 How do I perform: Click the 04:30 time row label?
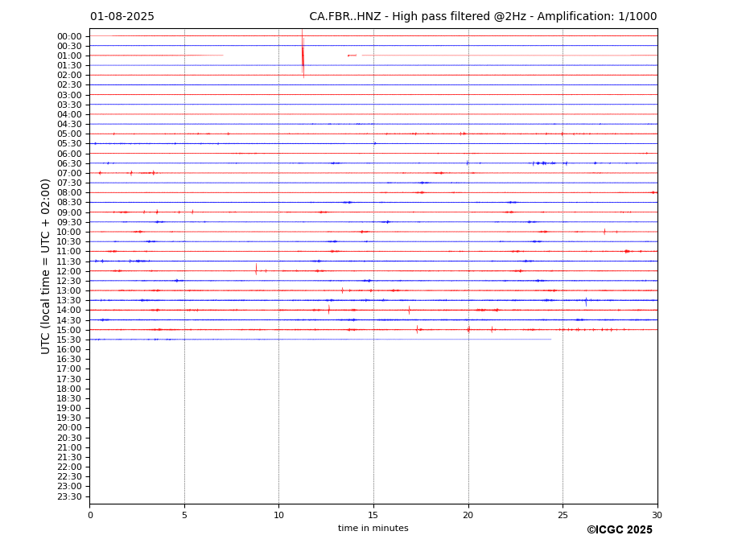coord(69,124)
